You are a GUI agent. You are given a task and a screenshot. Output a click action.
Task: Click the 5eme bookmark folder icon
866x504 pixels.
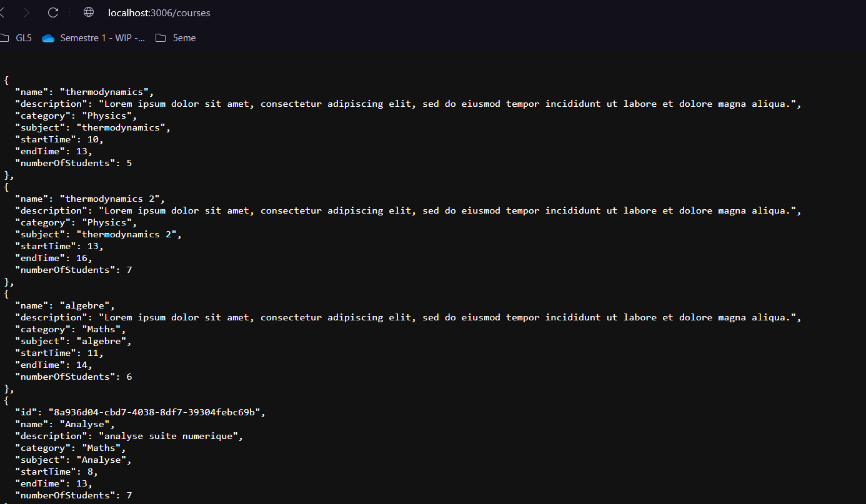click(161, 37)
